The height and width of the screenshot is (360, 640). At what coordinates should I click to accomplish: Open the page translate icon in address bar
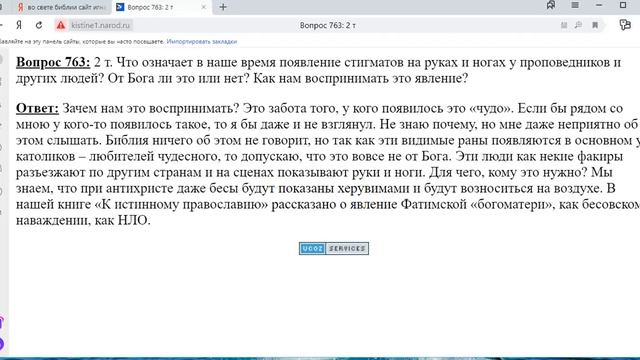pyautogui.click(x=578, y=25)
